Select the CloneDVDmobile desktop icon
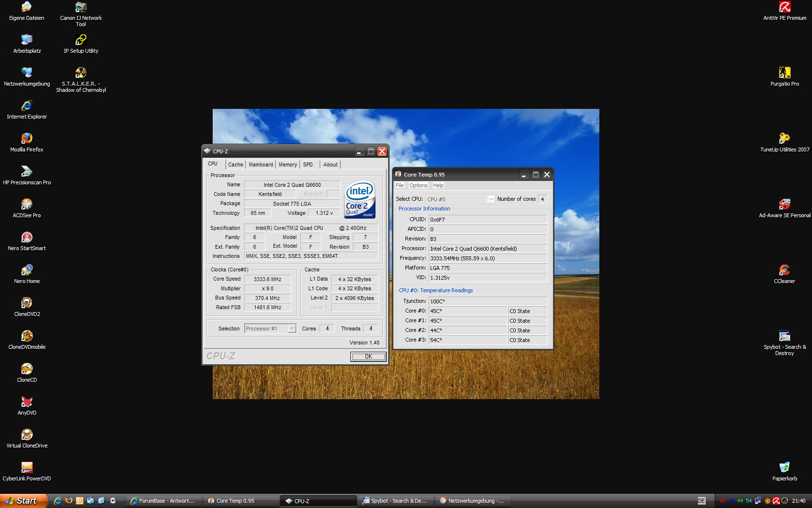The width and height of the screenshot is (812, 508). tap(27, 336)
